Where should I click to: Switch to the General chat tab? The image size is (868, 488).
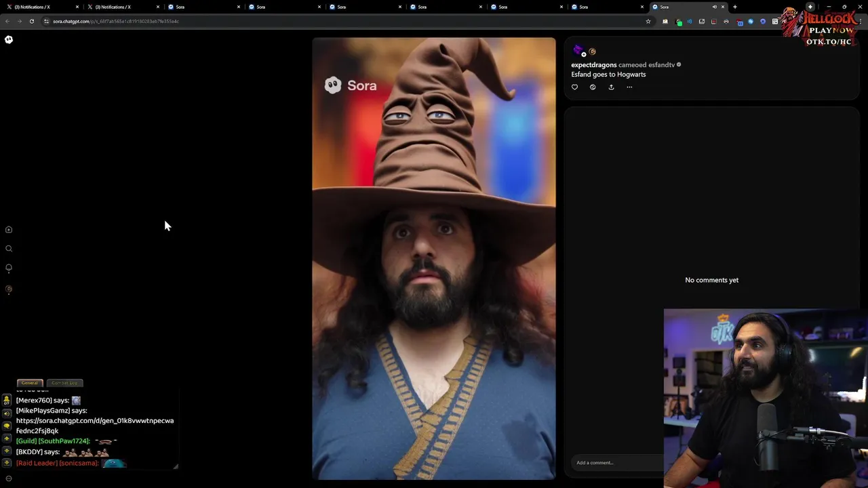pyautogui.click(x=30, y=383)
